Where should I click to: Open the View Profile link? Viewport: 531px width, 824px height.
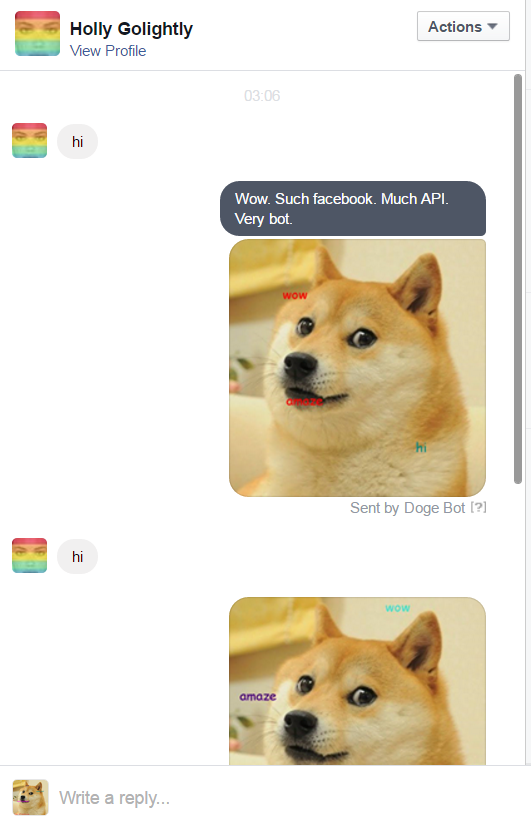pos(108,51)
